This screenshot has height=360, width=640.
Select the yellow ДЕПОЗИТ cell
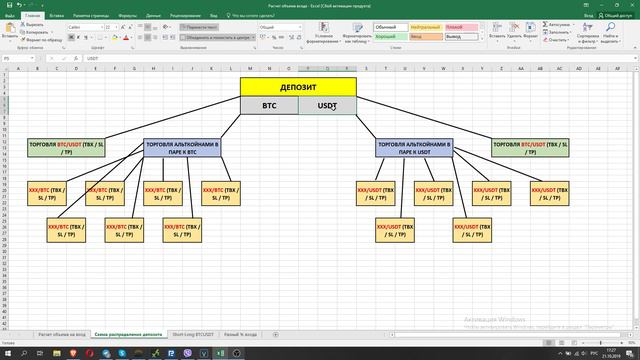point(298,87)
